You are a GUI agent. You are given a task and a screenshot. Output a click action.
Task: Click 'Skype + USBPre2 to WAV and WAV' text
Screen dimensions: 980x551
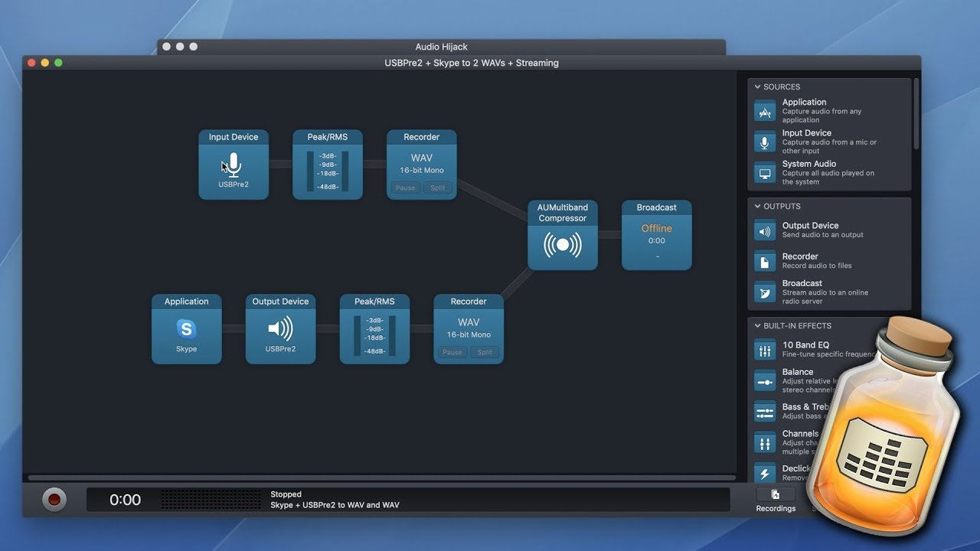pos(335,505)
